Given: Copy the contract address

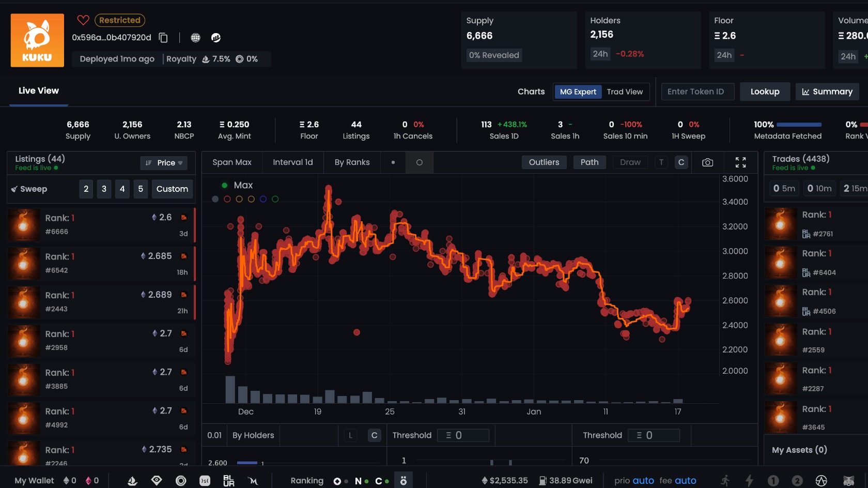Looking at the screenshot, I should pos(163,38).
